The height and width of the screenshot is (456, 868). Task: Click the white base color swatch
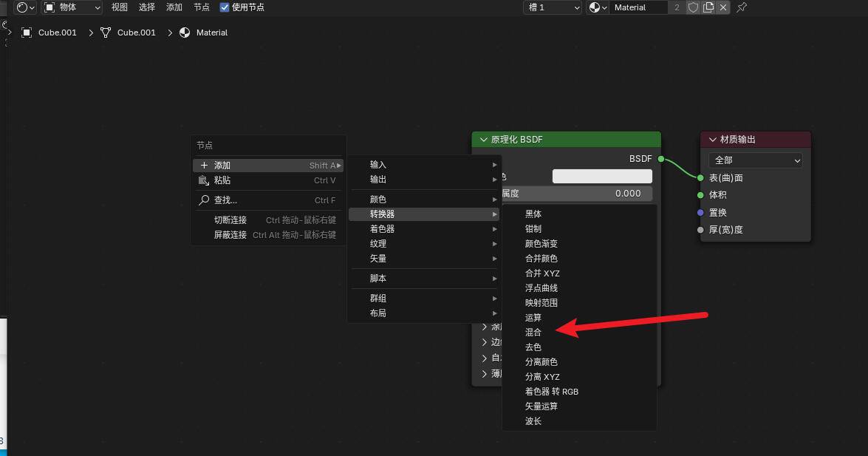tap(602, 176)
